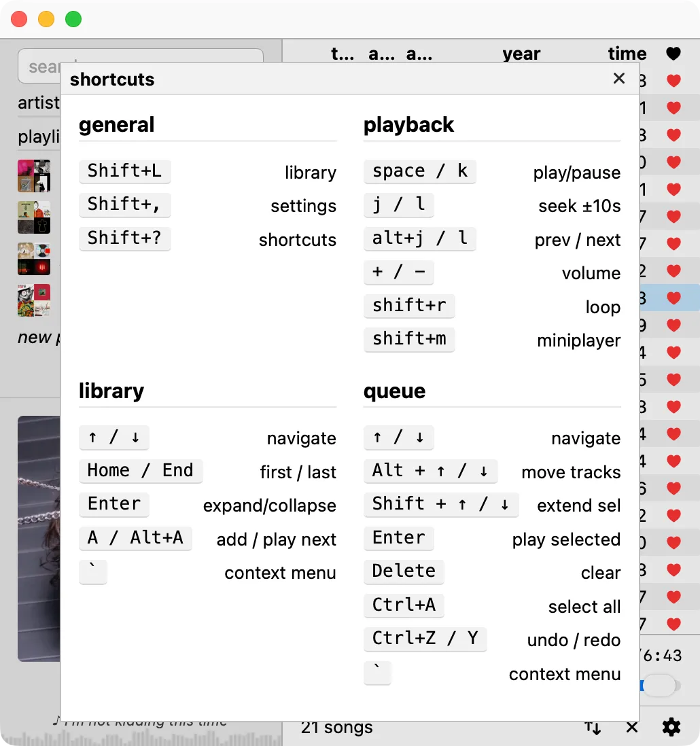
Task: Click the italic 'new p…' playlist entry
Action: [39, 337]
